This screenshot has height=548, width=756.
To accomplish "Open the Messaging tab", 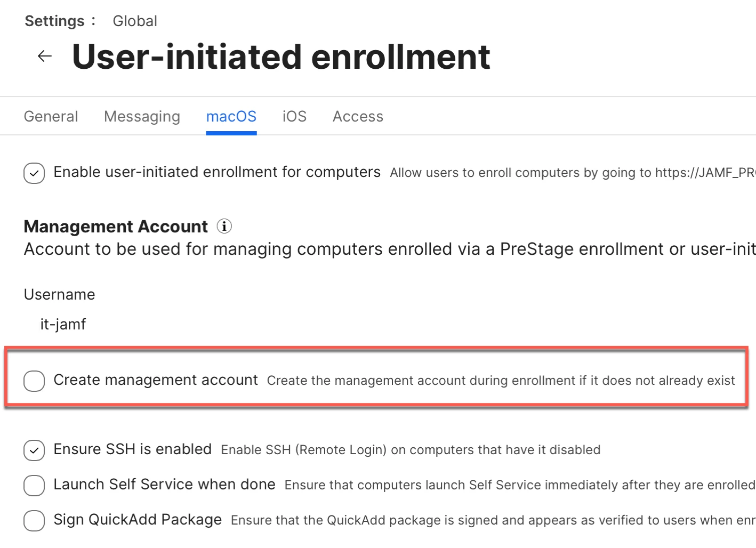I will click(142, 116).
